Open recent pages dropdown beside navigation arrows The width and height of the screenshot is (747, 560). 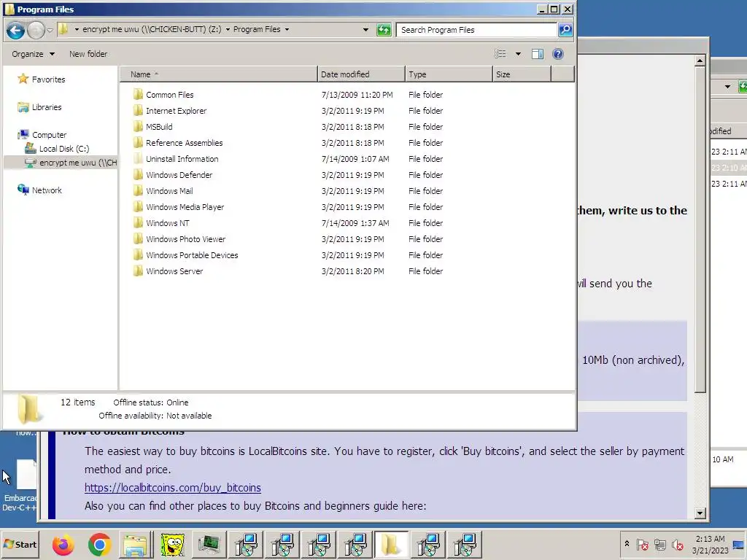(50, 30)
